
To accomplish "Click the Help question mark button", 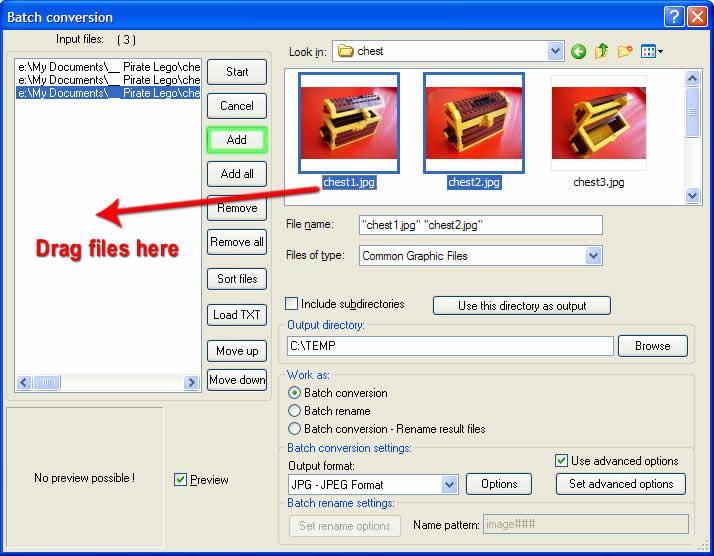I will coord(674,17).
